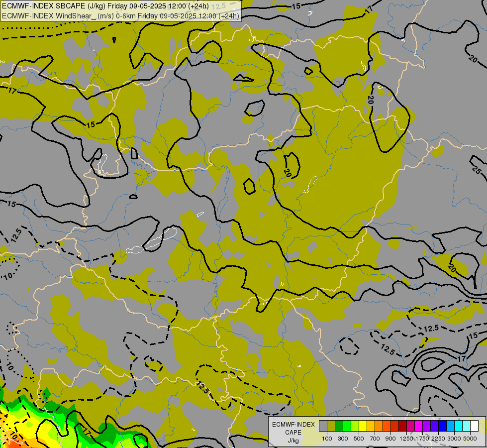Click the J/kg unit in legend
This screenshot has height=448, width=487.
pos(293,441)
